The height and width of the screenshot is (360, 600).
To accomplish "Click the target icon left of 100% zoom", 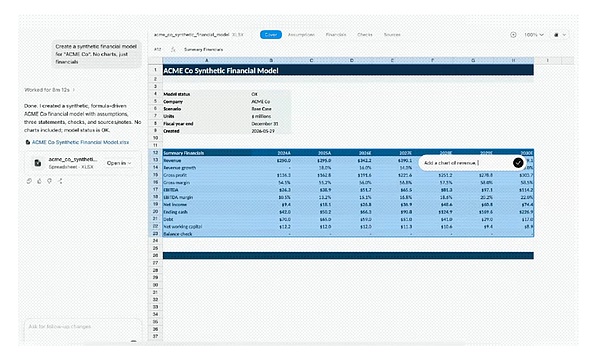I will [513, 35].
